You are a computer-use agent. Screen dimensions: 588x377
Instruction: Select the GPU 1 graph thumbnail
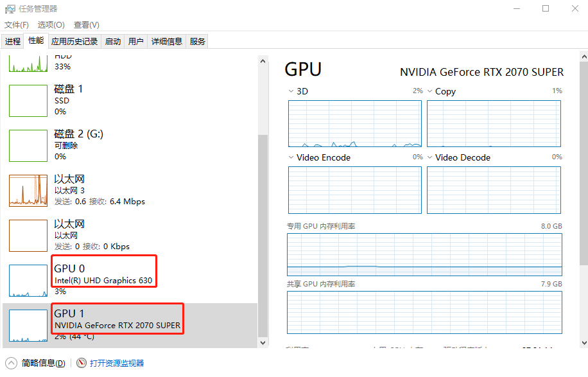click(x=28, y=326)
